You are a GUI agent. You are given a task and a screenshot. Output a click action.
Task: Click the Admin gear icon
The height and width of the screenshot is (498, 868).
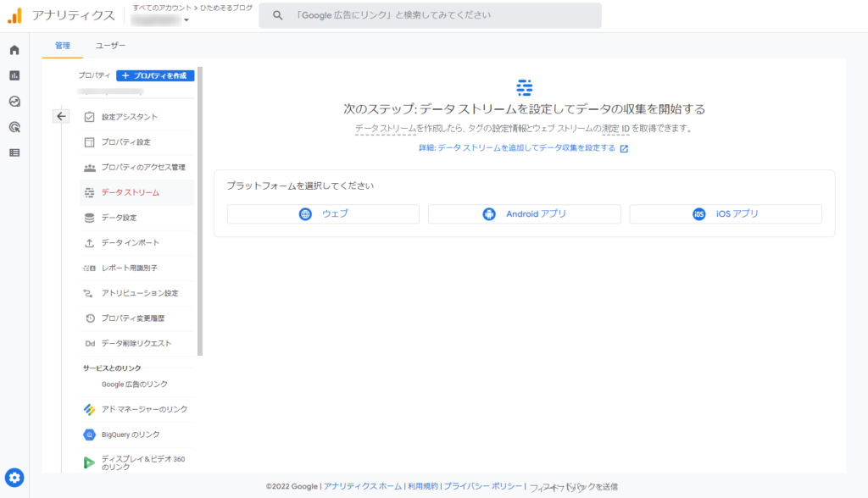coord(14,477)
